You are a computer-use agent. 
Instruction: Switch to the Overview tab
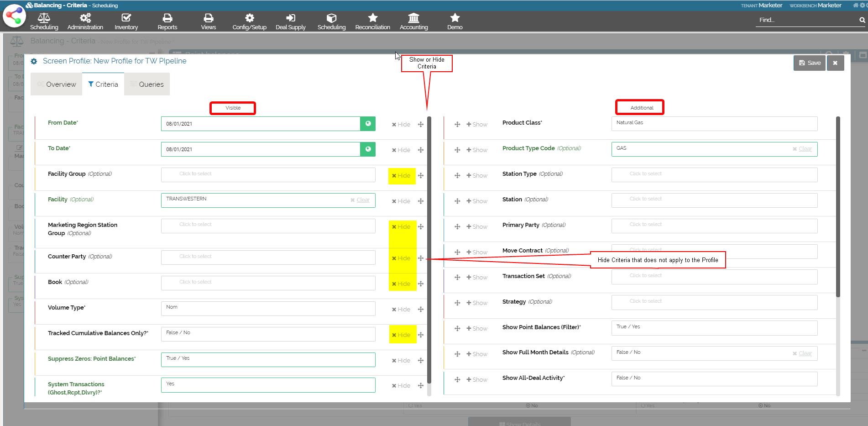(57, 84)
